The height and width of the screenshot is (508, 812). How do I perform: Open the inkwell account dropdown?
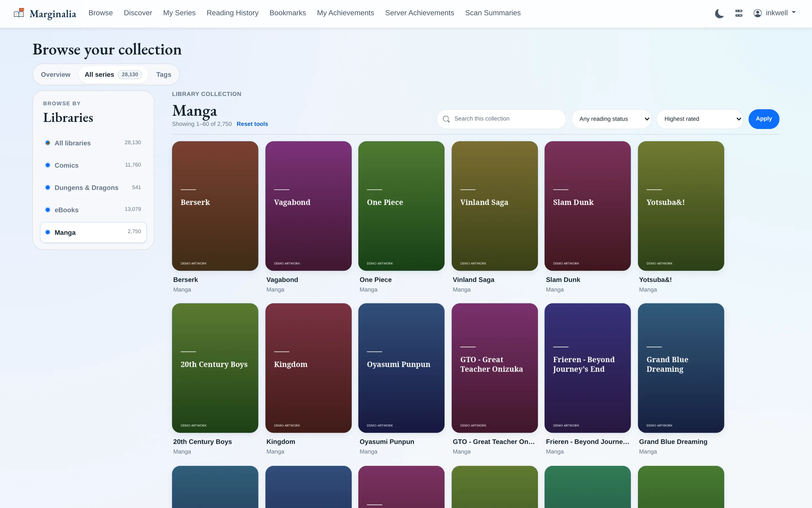point(775,13)
